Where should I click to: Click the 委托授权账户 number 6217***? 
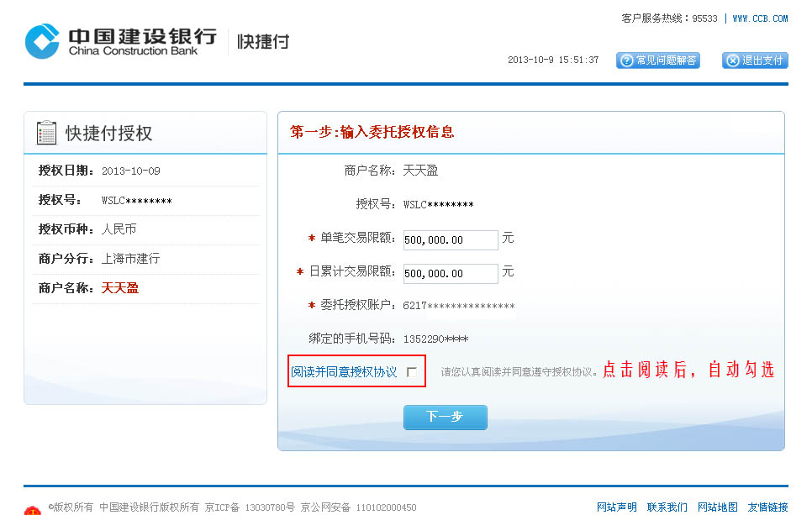(x=459, y=305)
